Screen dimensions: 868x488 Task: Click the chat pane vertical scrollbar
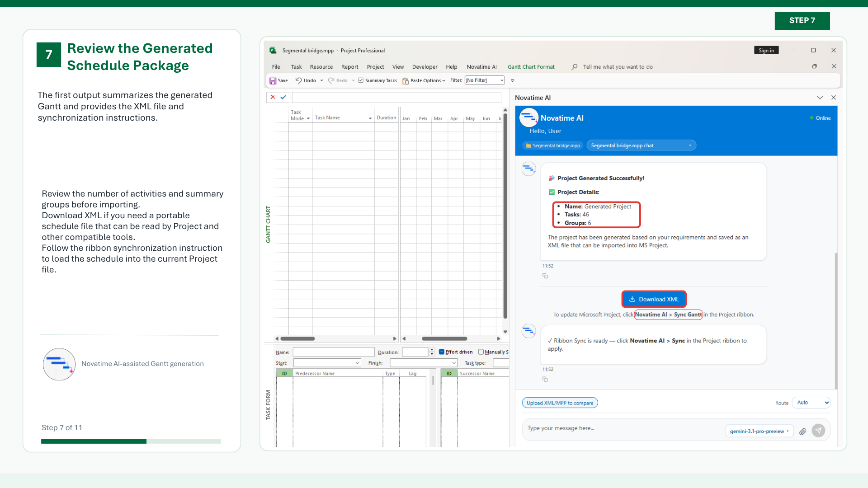tap(836, 321)
